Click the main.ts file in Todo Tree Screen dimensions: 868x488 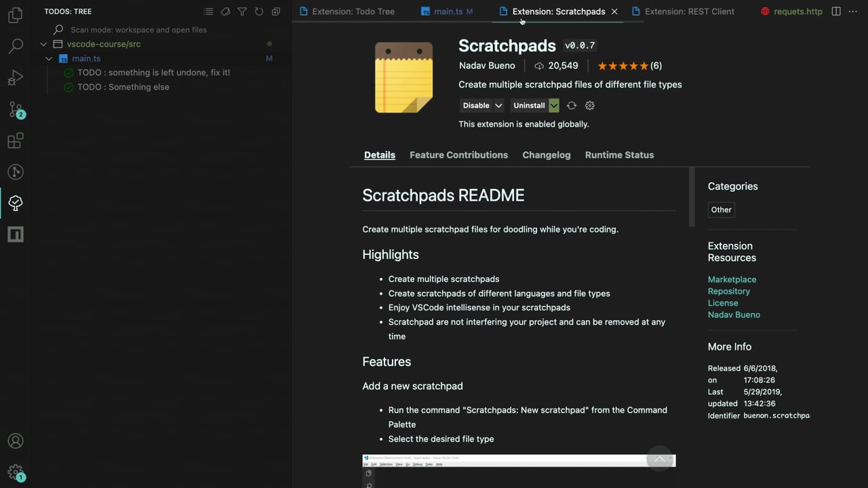pos(86,59)
